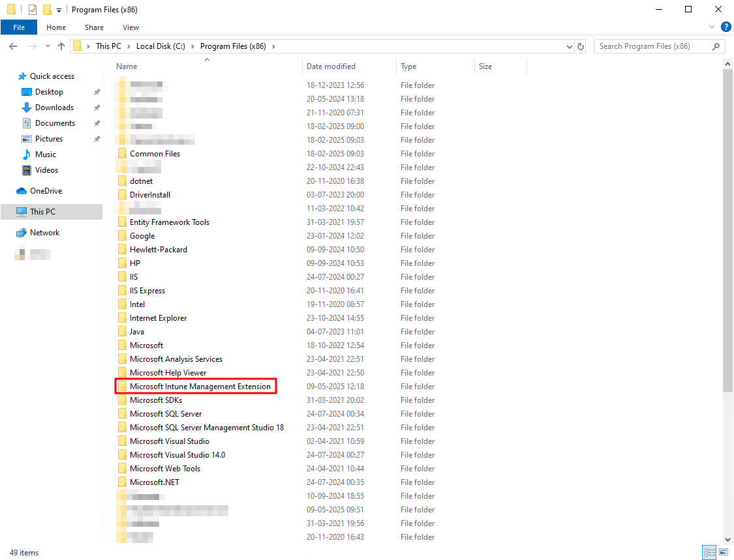Sort by Name column header
Screen dimensions: 734x560
coord(127,66)
